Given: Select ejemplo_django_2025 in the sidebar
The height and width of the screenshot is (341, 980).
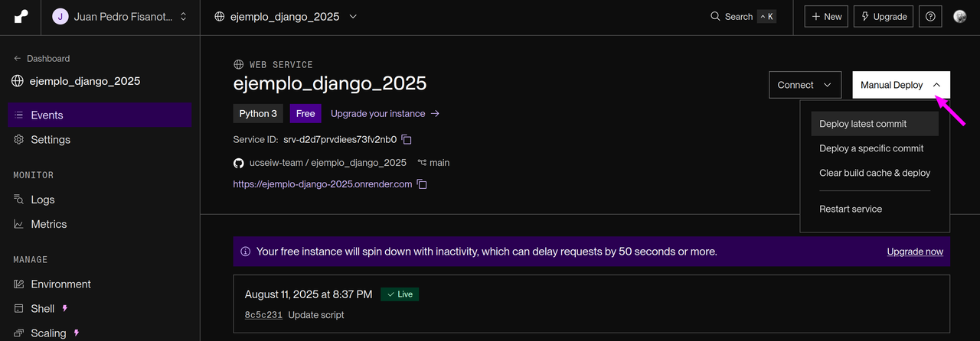Looking at the screenshot, I should pos(76,81).
